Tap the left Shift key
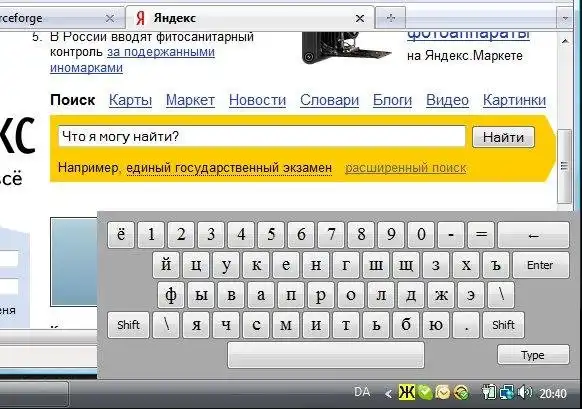 (x=128, y=325)
